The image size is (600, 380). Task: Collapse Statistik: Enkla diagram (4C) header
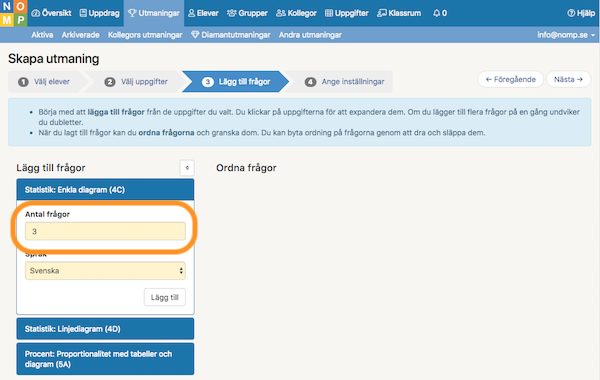(105, 189)
